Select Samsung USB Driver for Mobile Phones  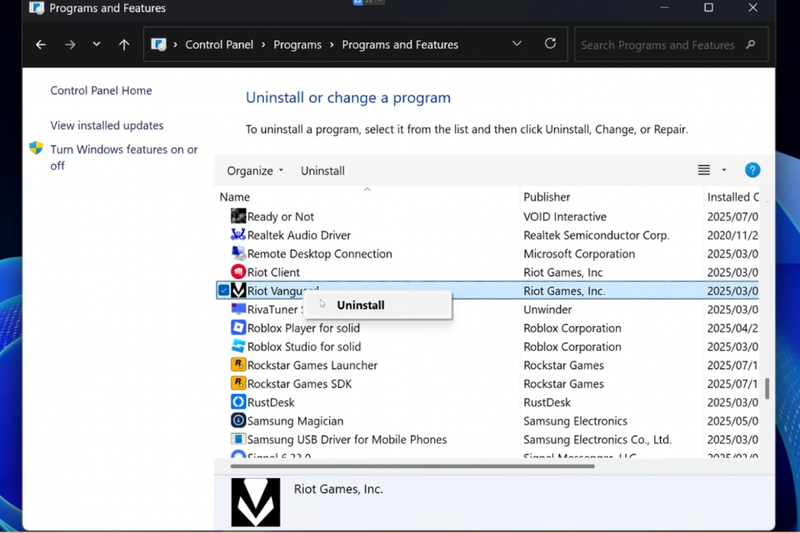click(x=347, y=439)
